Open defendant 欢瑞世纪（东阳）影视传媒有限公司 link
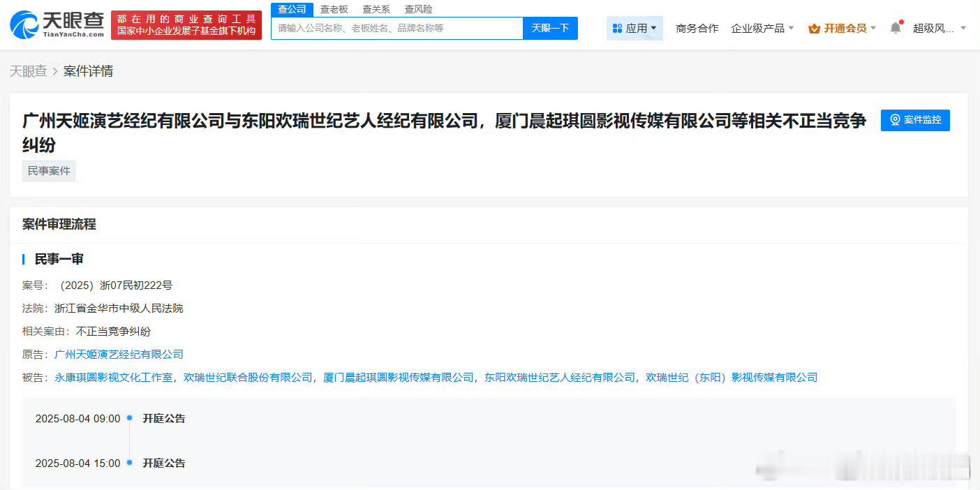 tap(732, 378)
